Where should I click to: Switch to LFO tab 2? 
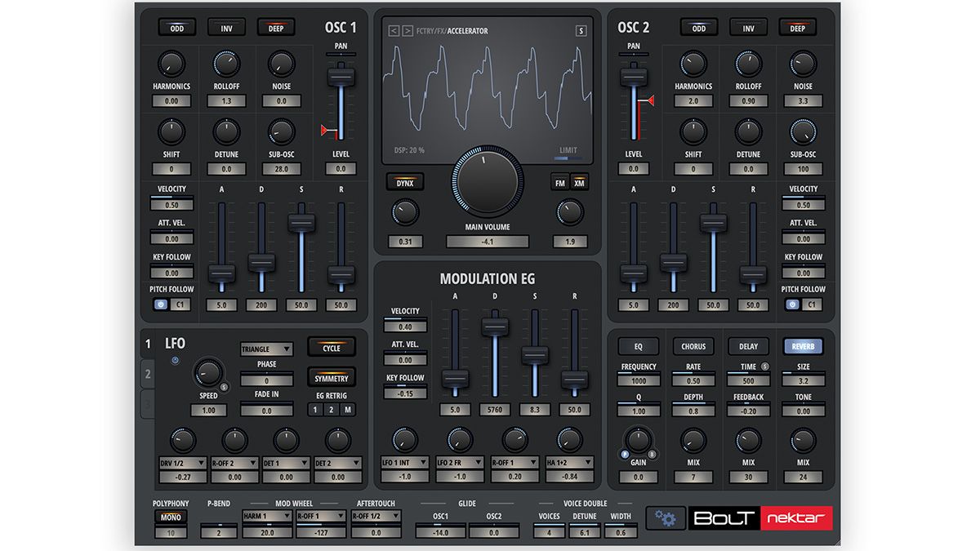tap(148, 375)
